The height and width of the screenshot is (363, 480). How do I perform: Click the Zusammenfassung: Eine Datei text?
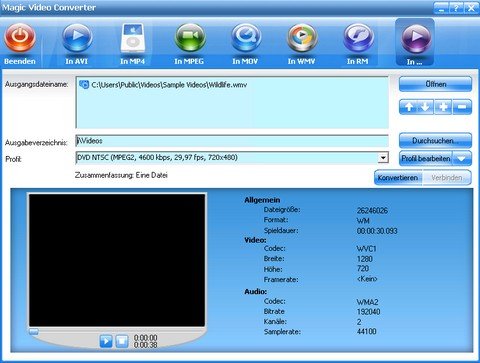[121, 175]
